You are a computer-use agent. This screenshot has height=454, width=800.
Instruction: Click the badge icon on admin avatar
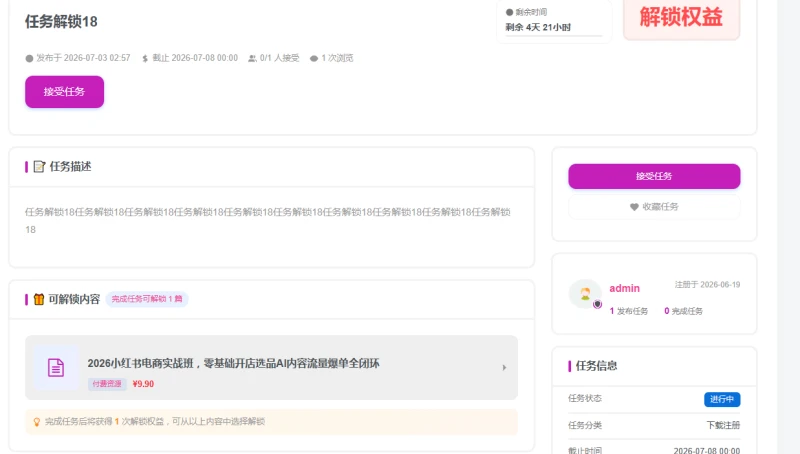coord(597,305)
